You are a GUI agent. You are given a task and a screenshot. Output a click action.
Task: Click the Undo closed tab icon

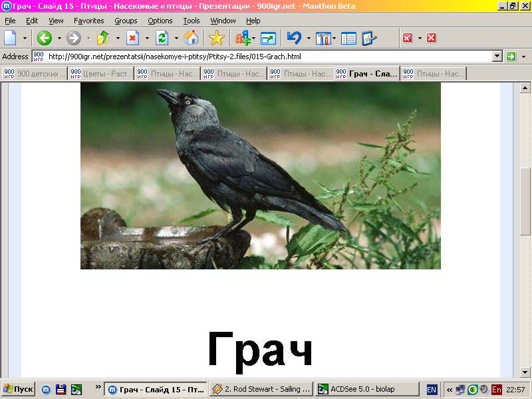(294, 38)
